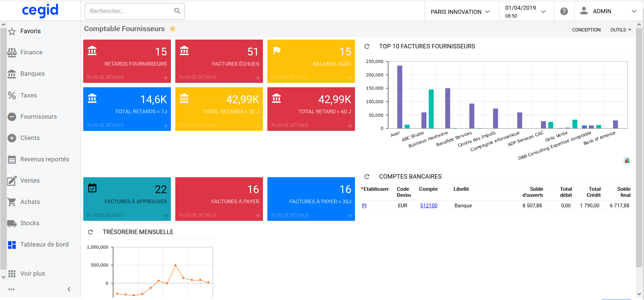Click the peak point on Trésorerie chart
This screenshot has height=300, width=644.
(x=175, y=265)
